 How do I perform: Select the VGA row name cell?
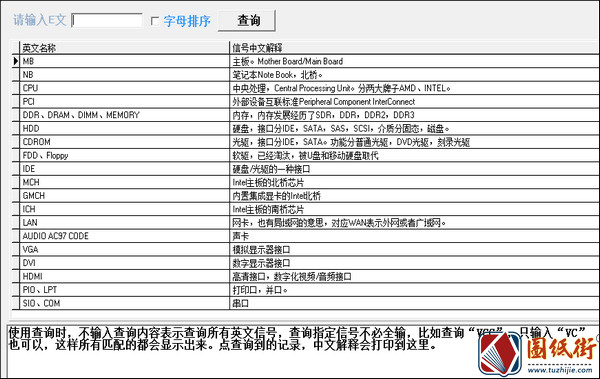coord(124,250)
